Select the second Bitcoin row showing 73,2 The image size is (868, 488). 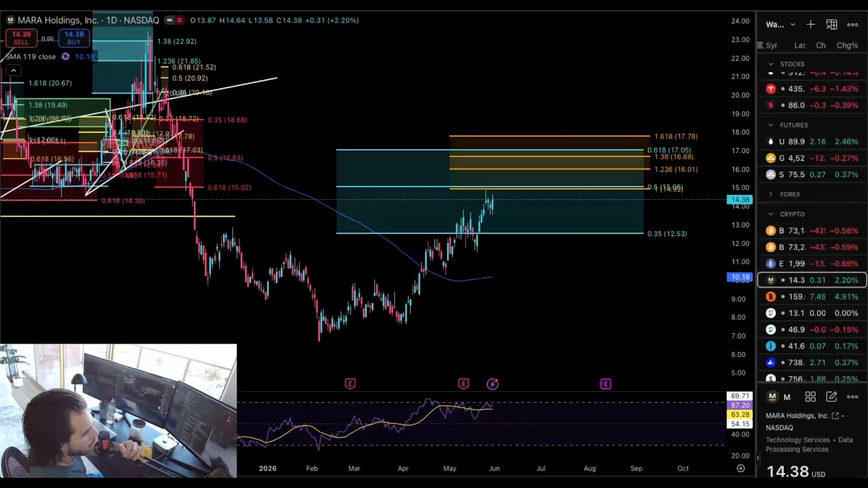[812, 247]
